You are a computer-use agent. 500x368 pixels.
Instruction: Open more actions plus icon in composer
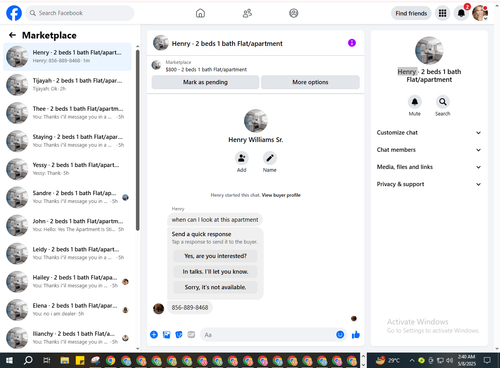click(154, 334)
